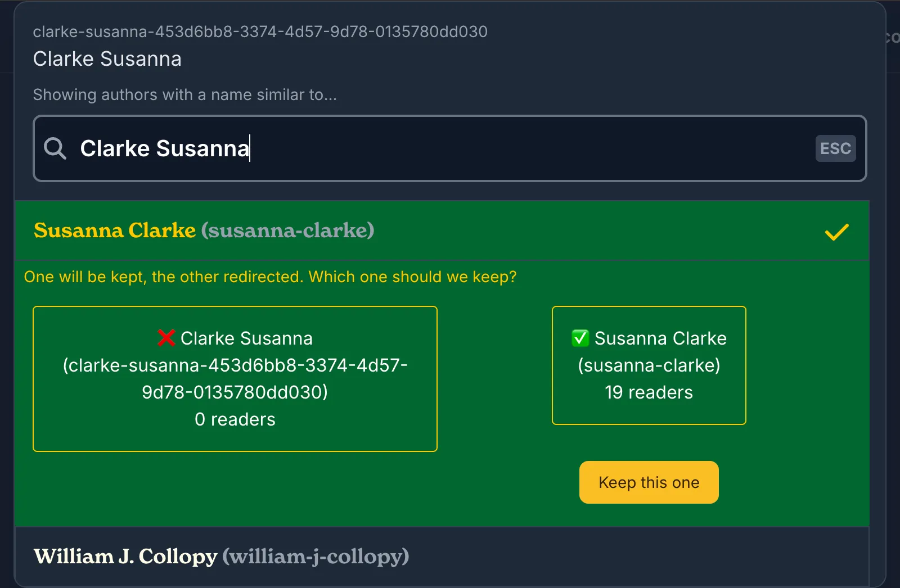Click the '19 readers' count text
Screen dimensions: 900x588
(649, 392)
